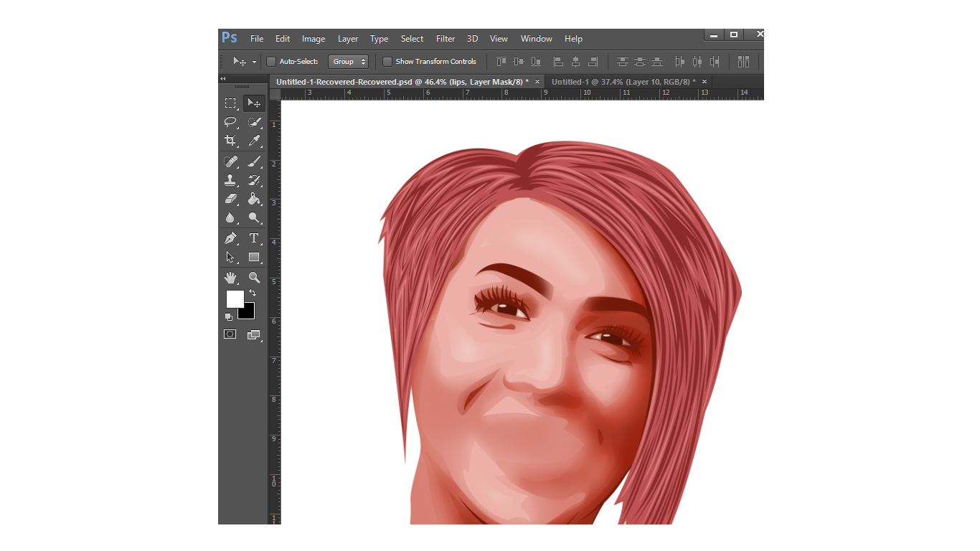Open the Help menu
Screen dimensions: 980x551
click(573, 39)
